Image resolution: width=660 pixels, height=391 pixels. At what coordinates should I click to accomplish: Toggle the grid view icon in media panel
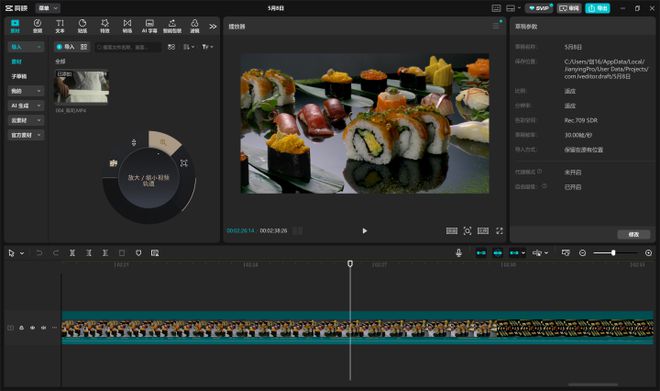[171, 47]
